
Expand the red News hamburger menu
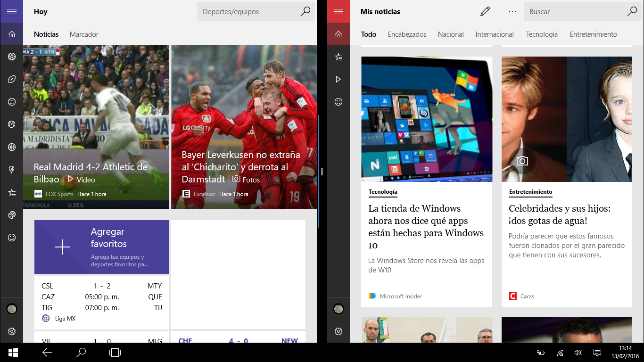339,12
